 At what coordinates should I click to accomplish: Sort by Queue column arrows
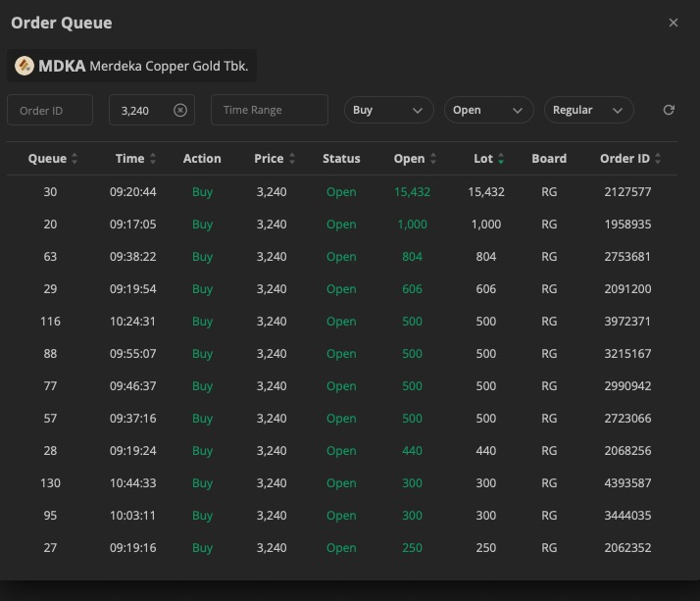pos(75,159)
